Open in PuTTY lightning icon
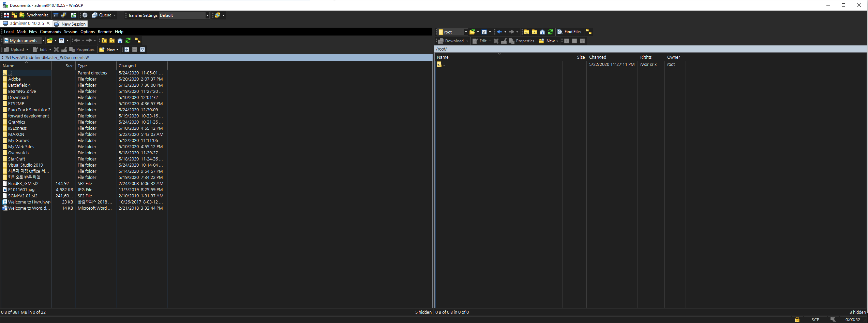 tap(64, 15)
